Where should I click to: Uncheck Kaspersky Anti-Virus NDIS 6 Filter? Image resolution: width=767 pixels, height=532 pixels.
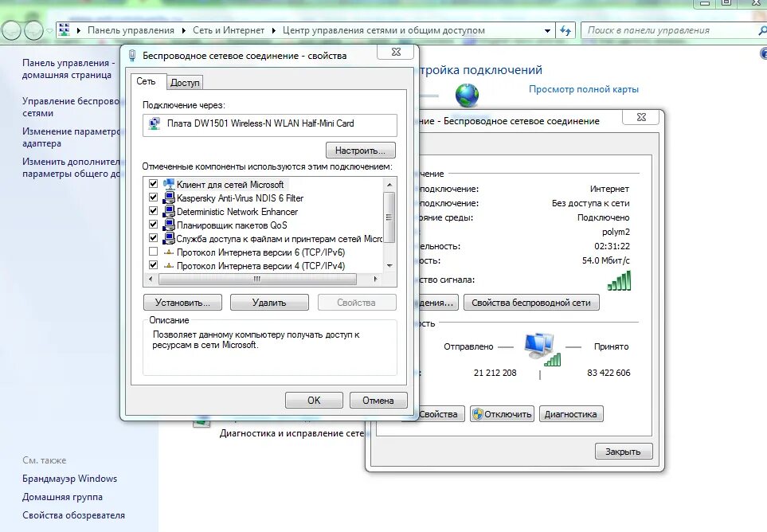pos(153,198)
